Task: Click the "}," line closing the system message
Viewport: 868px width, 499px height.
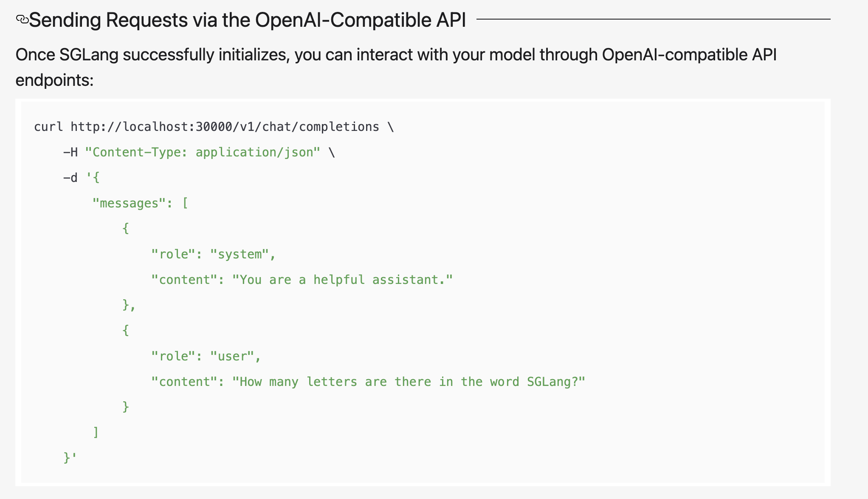Action: coord(129,305)
